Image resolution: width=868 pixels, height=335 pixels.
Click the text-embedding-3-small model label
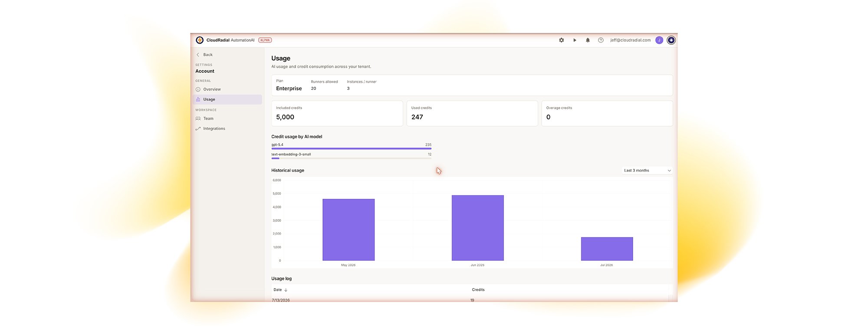click(291, 154)
